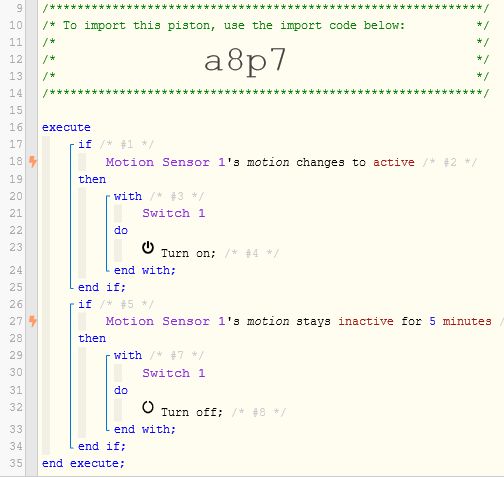Viewport: 504px width, 477px height.
Task: Click the power icon beside Turn on
Action: pyautogui.click(x=148, y=248)
